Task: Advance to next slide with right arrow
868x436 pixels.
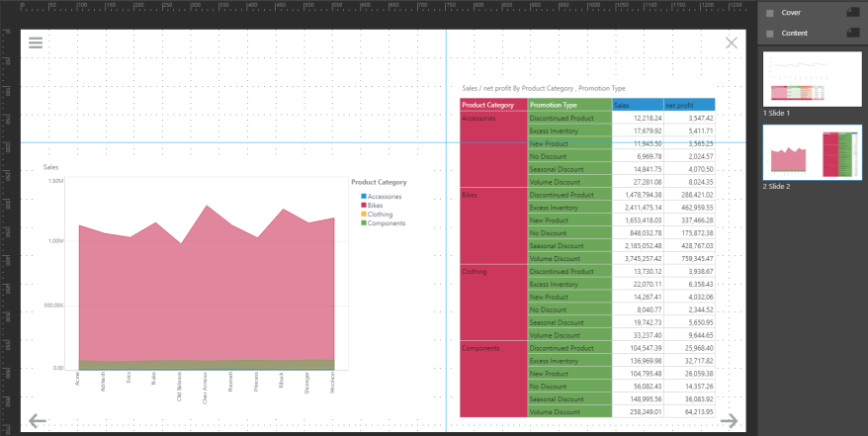Action: (730, 421)
